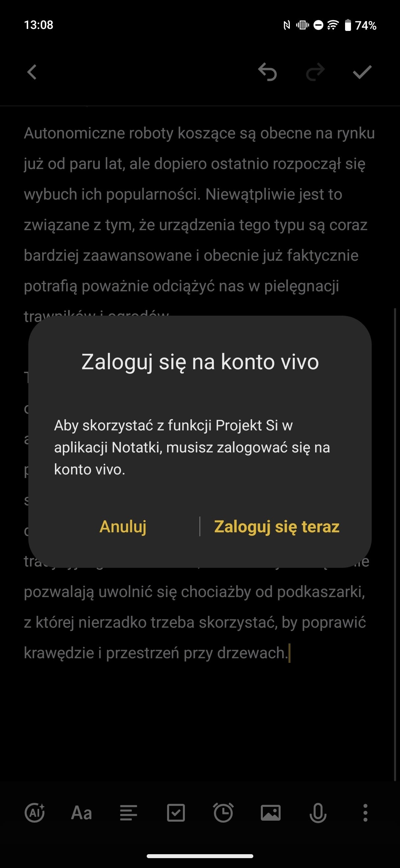The height and width of the screenshot is (868, 400).
Task: Insert a checklist item
Action: point(176,813)
